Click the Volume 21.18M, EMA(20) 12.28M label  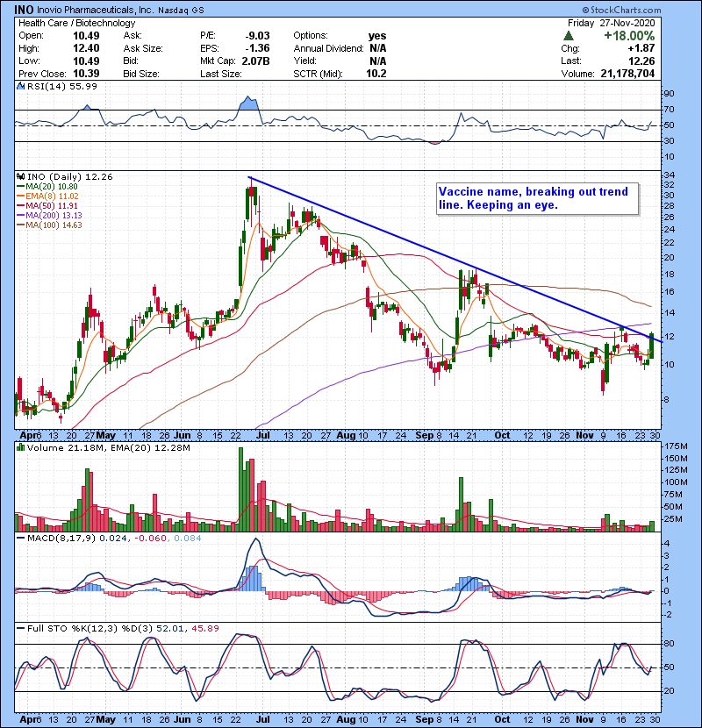pos(109,448)
